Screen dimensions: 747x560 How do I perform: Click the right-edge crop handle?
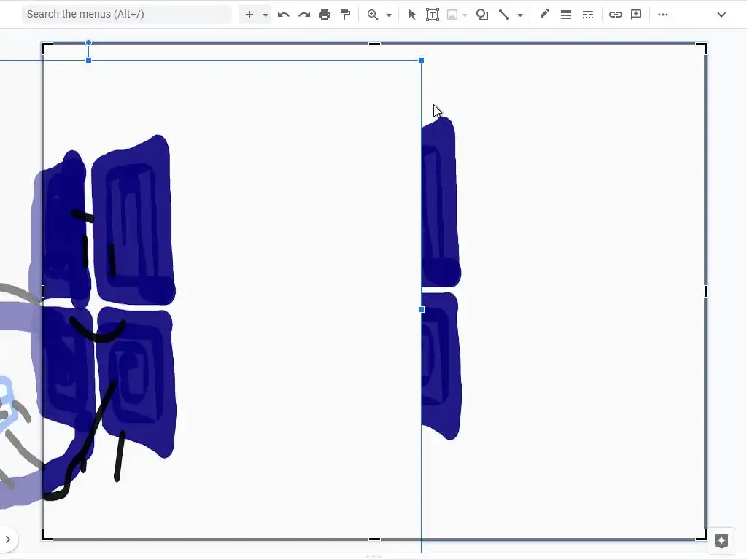tap(705, 291)
